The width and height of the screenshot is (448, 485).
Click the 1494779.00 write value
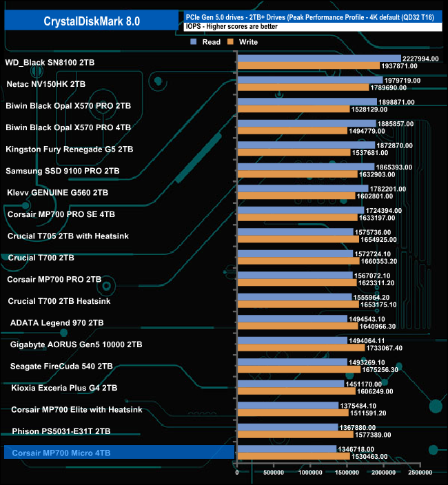point(367,131)
